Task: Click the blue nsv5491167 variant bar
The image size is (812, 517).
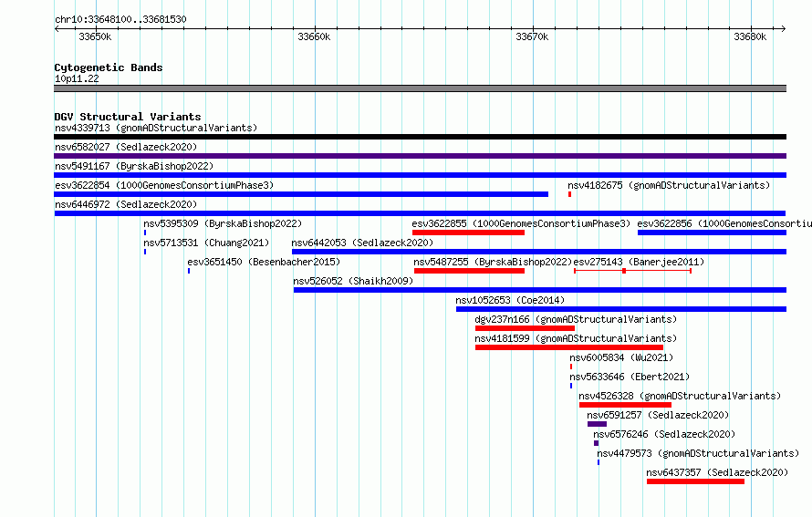Action: click(x=420, y=175)
